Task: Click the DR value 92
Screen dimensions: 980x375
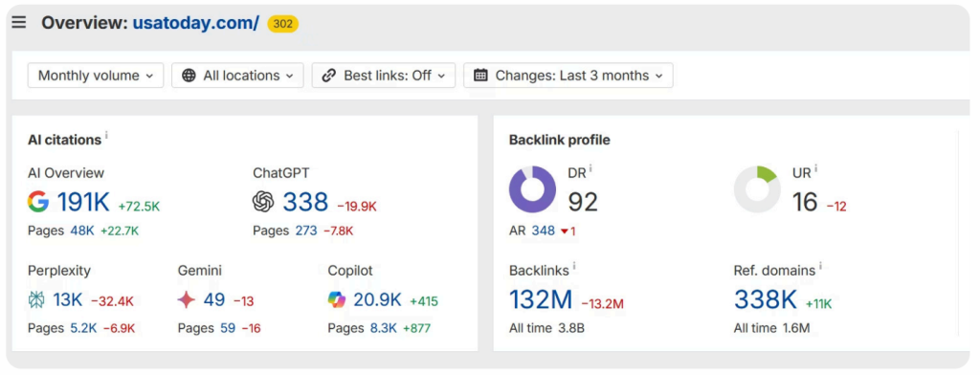Action: coord(583,202)
